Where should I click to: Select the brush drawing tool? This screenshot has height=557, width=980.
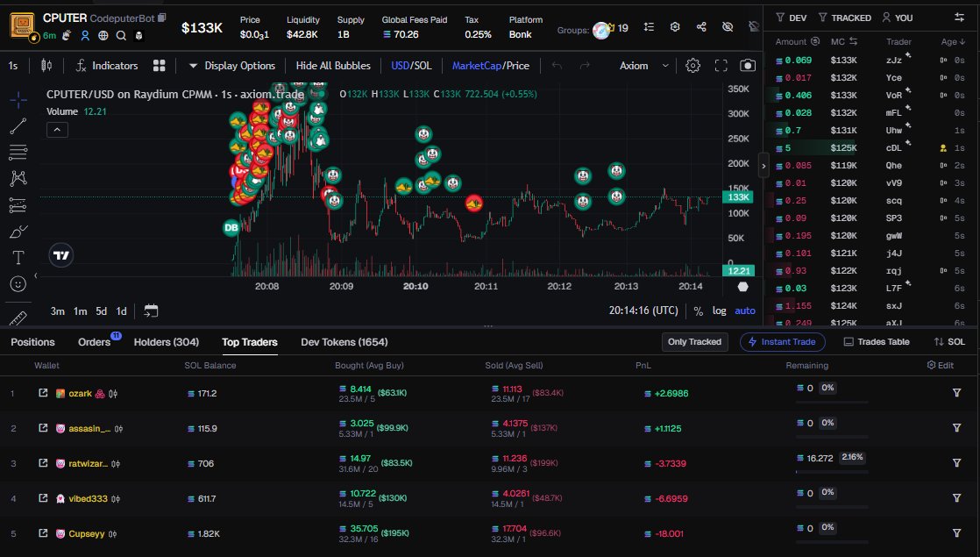pyautogui.click(x=18, y=232)
